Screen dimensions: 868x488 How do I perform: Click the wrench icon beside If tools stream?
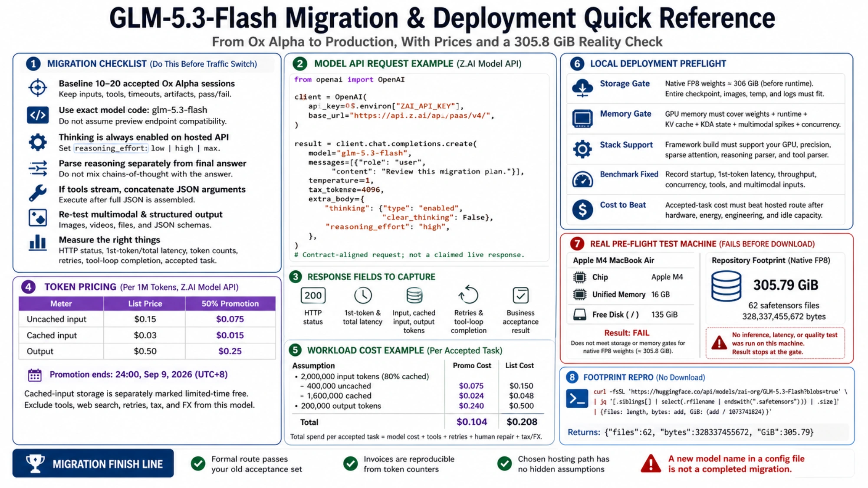point(38,193)
